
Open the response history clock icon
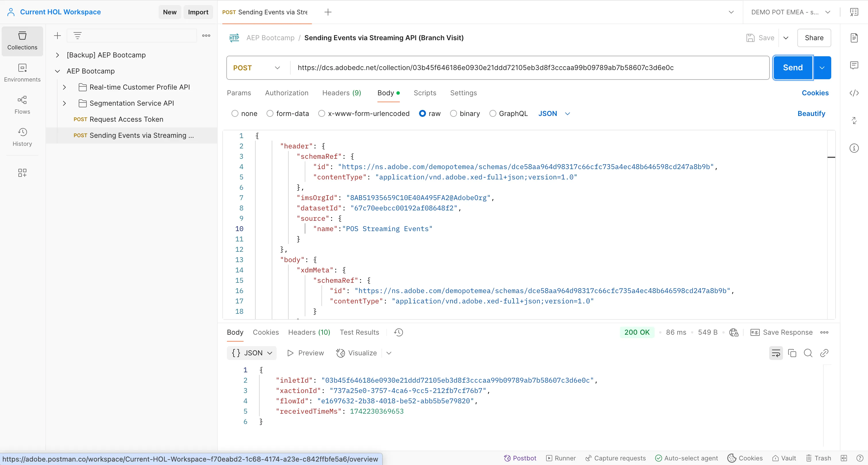pos(399,332)
